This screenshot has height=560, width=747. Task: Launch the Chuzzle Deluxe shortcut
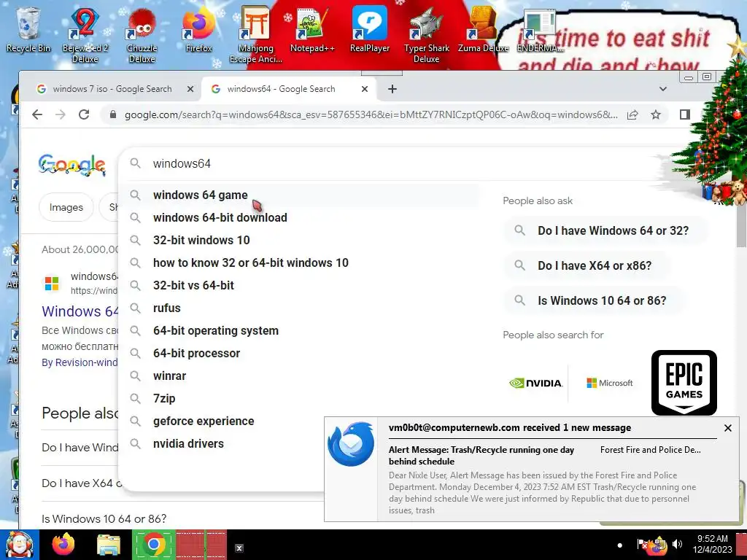pos(142,34)
